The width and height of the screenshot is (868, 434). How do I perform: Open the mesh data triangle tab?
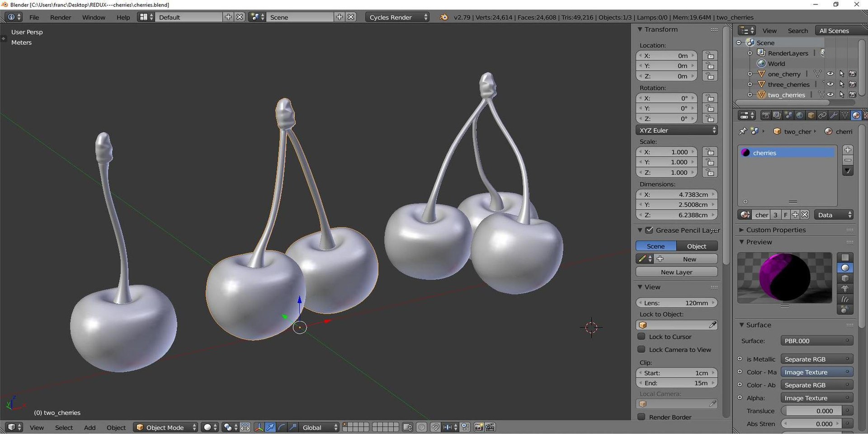(844, 115)
